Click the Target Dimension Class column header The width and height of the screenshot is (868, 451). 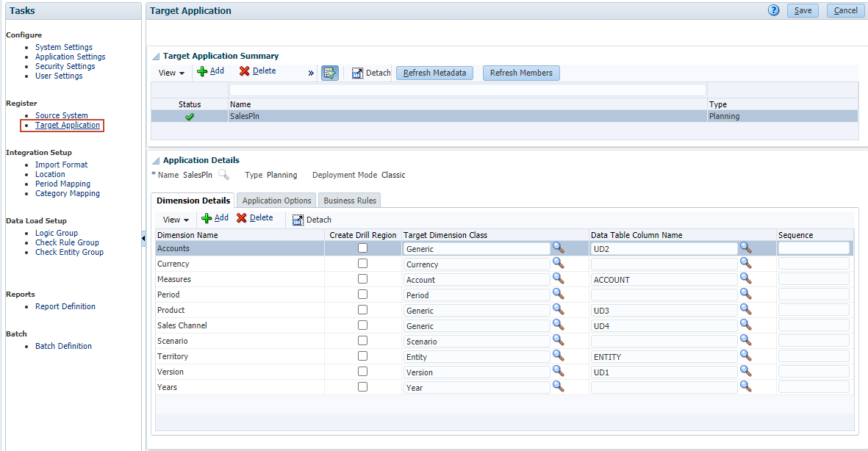[x=445, y=235]
